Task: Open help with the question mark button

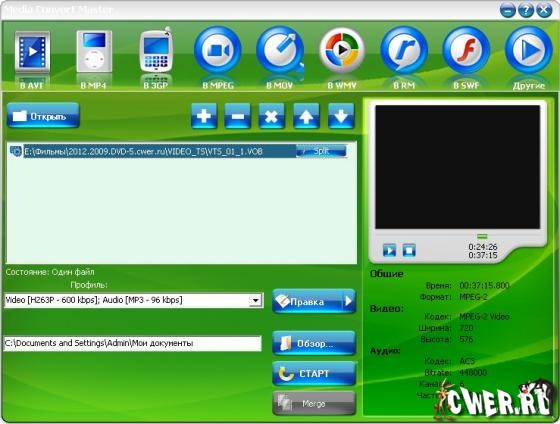Action: 525,10
